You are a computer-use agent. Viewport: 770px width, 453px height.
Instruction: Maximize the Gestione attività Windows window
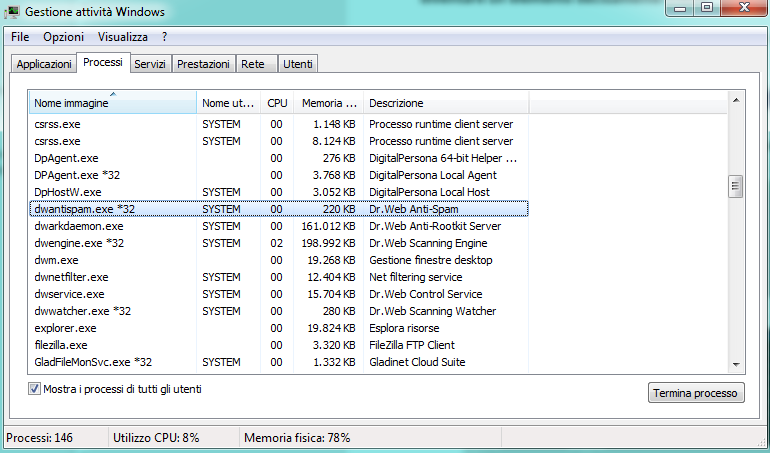(x=707, y=7)
